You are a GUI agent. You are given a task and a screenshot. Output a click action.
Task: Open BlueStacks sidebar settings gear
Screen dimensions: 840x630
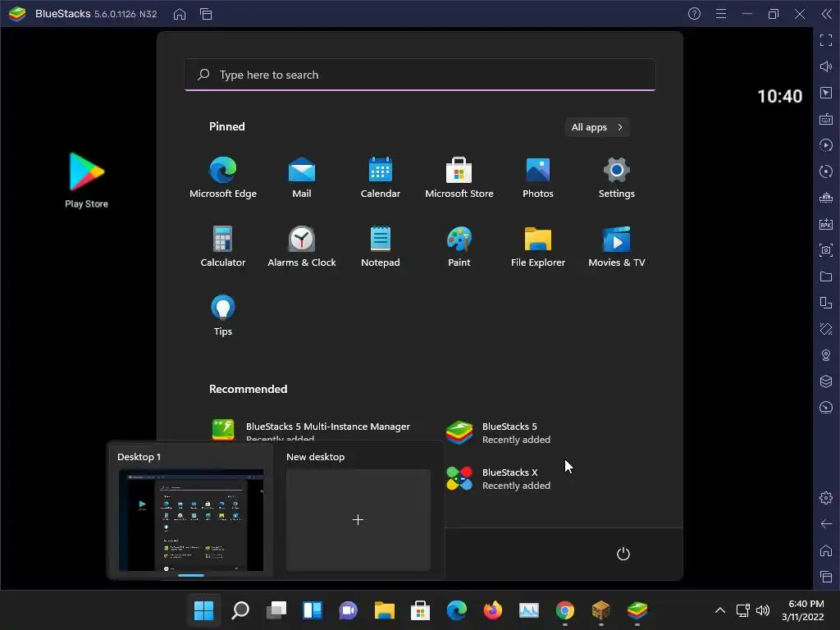826,498
